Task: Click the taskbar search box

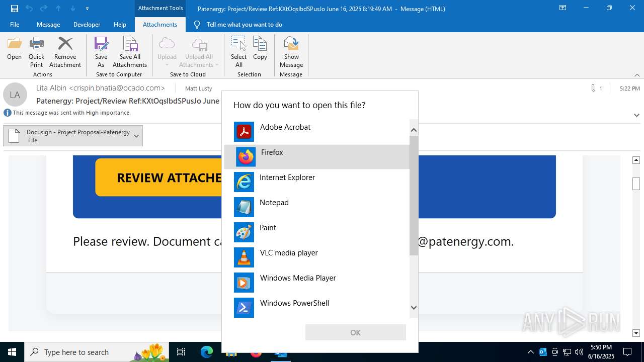Action: (x=97, y=352)
